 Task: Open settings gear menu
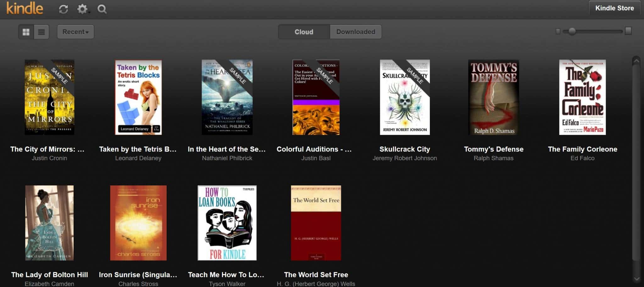[83, 9]
